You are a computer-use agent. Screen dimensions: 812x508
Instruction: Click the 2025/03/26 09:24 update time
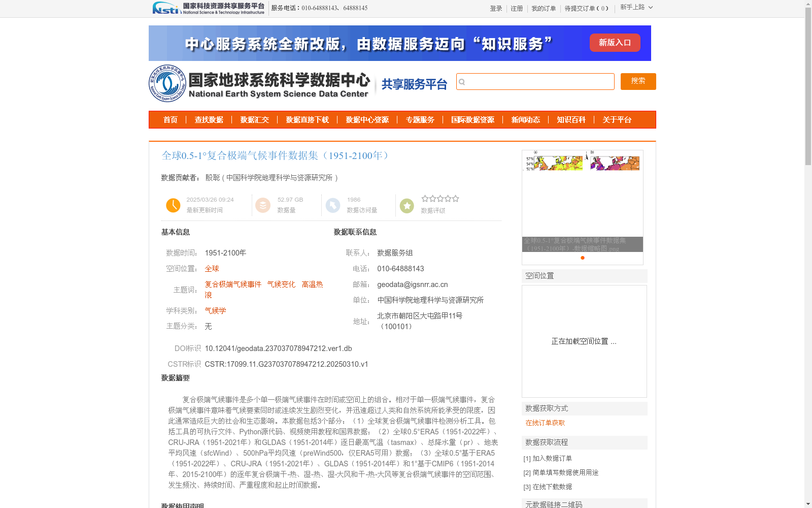[x=210, y=200]
